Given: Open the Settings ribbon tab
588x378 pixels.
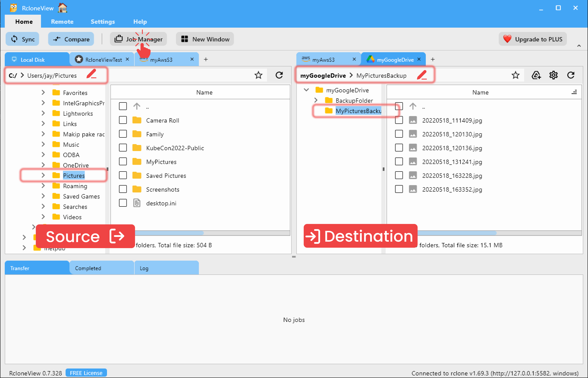Looking at the screenshot, I should pos(103,22).
